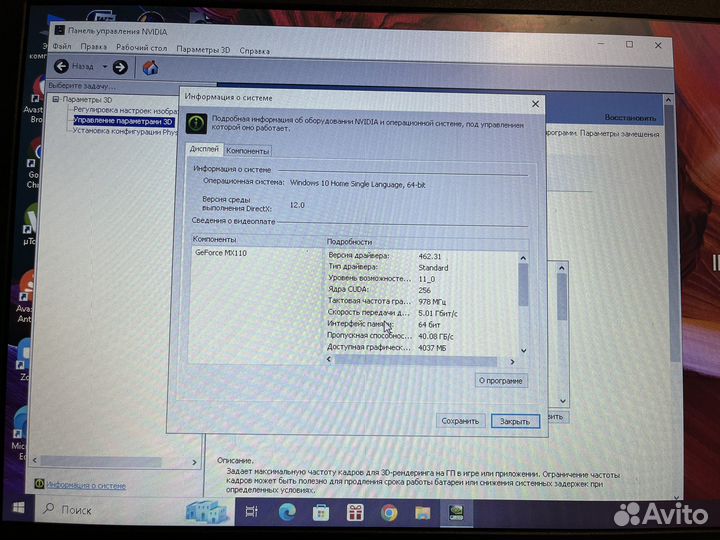720x540 pixels.
Task: Open the Home icon in NVIDIA toolbar
Action: pos(151,68)
